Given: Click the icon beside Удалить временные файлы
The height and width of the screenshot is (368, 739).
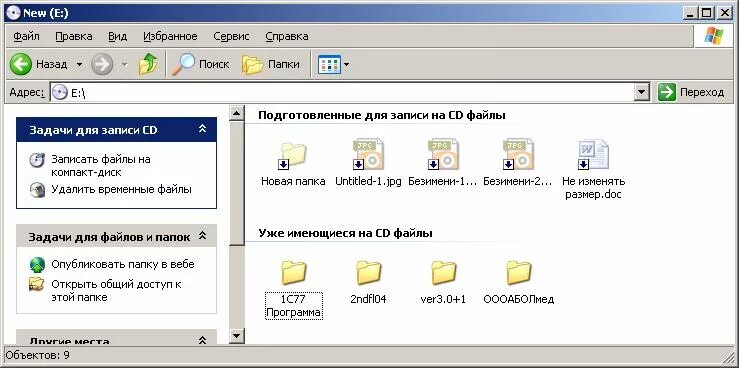Looking at the screenshot, I should (37, 189).
